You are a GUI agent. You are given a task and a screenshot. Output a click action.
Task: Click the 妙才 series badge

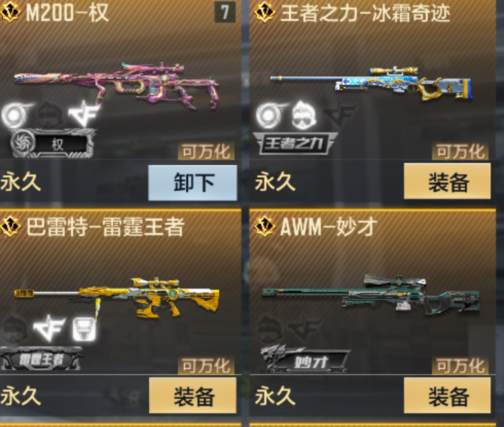[x=305, y=360]
